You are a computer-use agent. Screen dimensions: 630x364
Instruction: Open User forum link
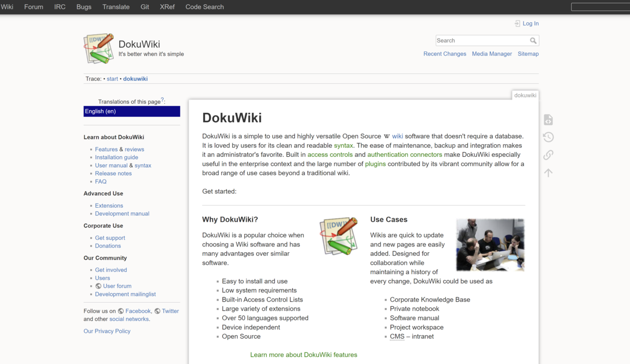[117, 286]
